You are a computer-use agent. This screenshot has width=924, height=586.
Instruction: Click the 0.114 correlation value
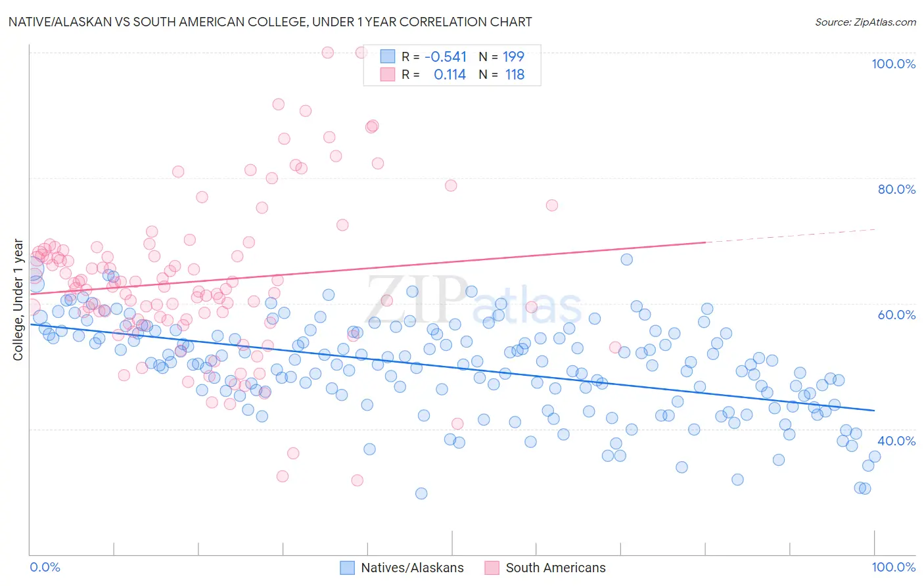450,74
